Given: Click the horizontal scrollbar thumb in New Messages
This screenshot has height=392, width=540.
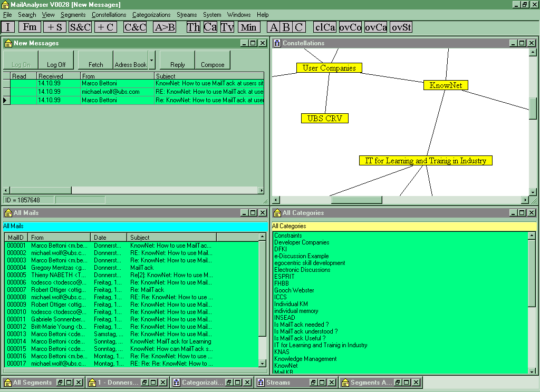Looking at the screenshot, I should pyautogui.click(x=41, y=190).
